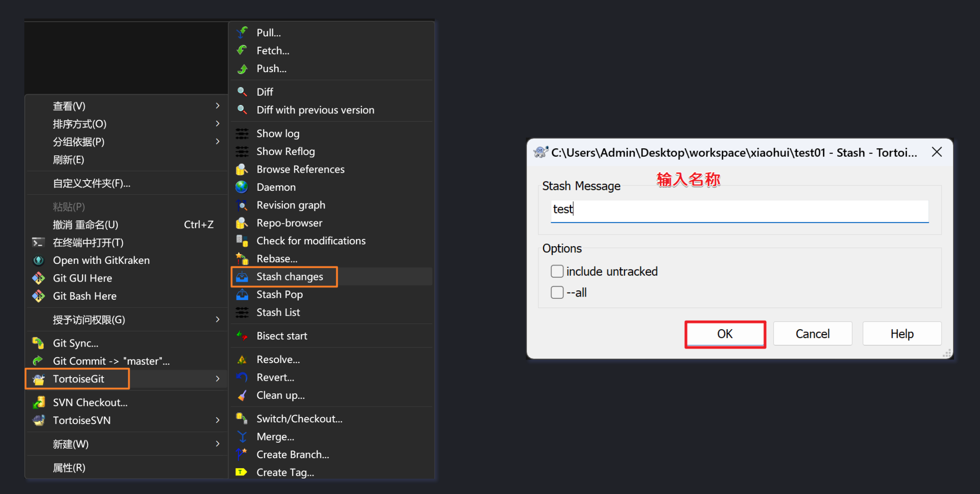Click the Create Tag yellow icon

241,472
